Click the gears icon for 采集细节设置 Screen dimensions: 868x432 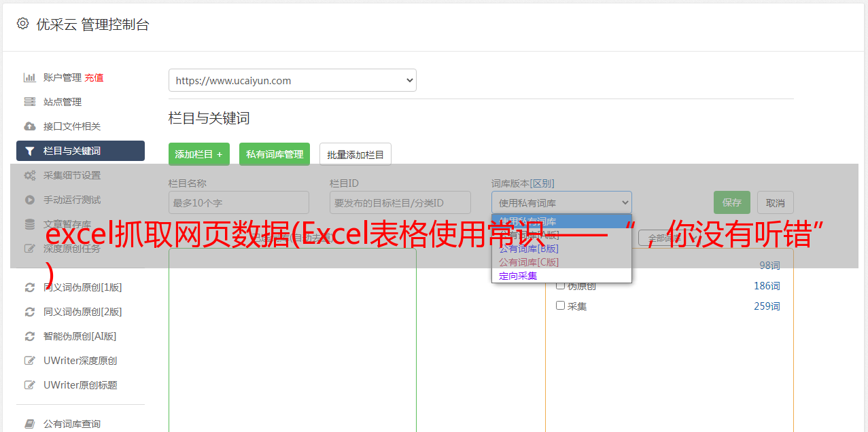point(29,175)
